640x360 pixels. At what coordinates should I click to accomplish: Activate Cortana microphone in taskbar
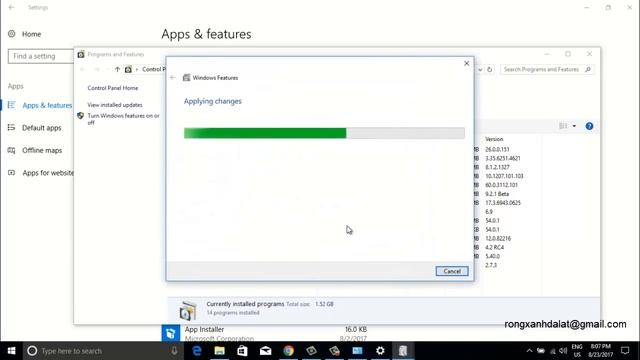(174, 351)
